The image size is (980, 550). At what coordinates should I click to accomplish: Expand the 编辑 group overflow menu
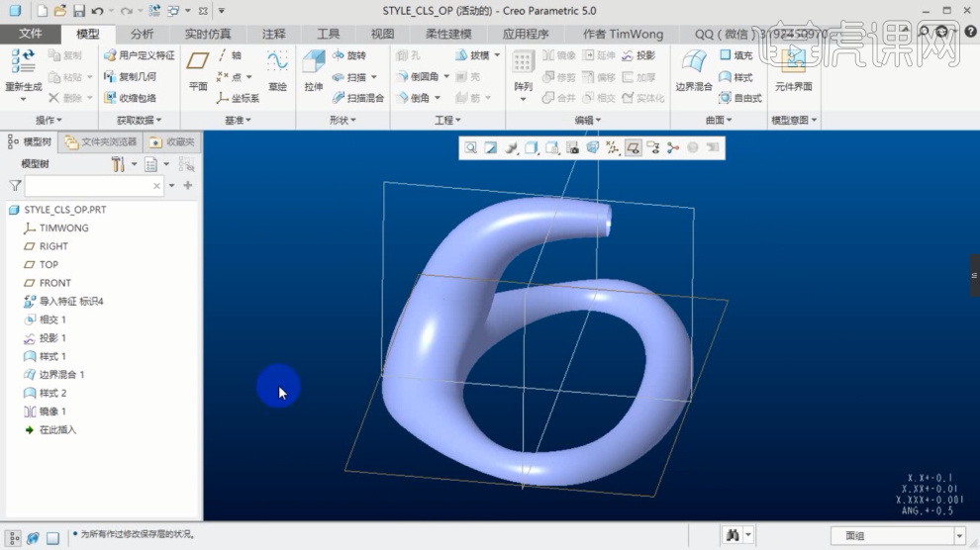pos(588,120)
